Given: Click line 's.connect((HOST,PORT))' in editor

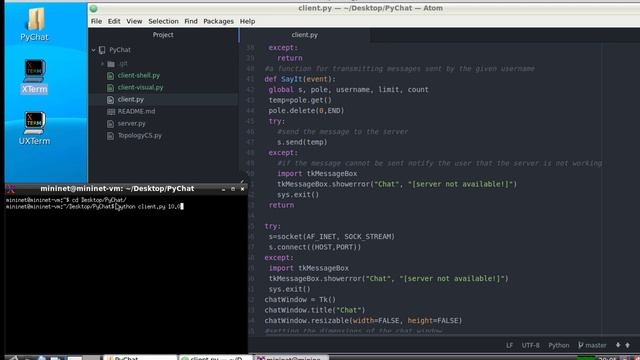Looking at the screenshot, I should (x=315, y=247).
